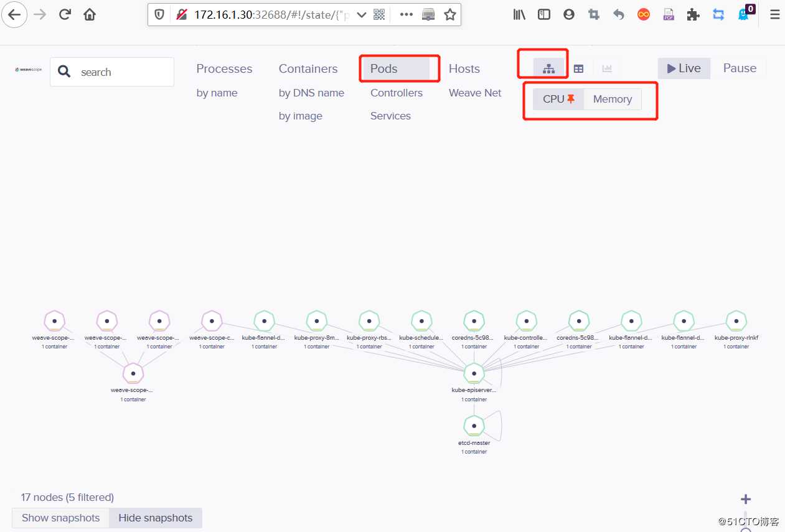Go back to previous page

click(14, 15)
